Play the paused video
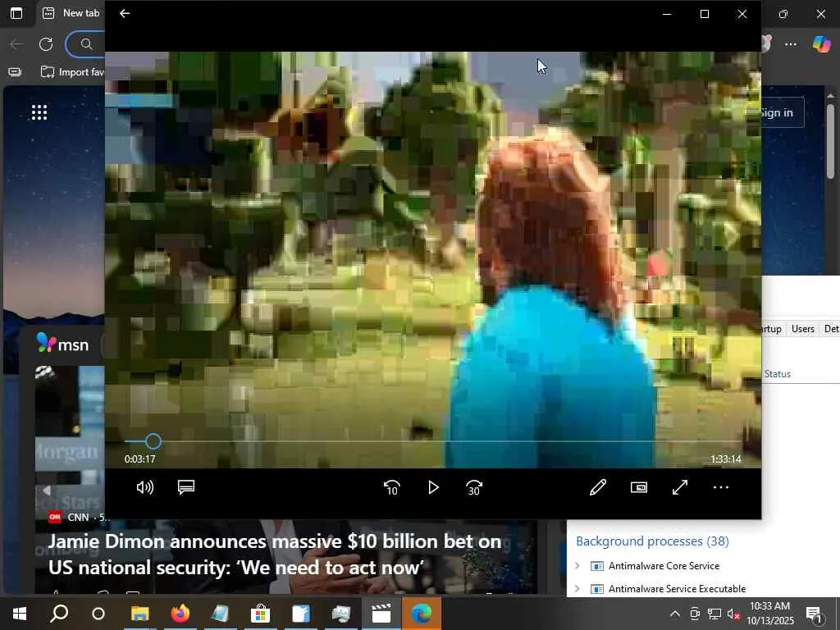840x630 pixels. point(433,487)
